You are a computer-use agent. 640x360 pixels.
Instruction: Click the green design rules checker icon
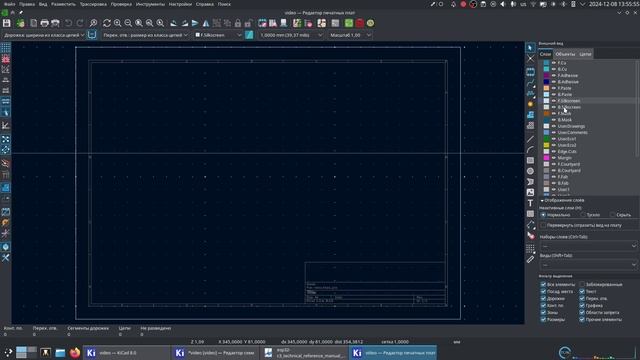[349, 23]
